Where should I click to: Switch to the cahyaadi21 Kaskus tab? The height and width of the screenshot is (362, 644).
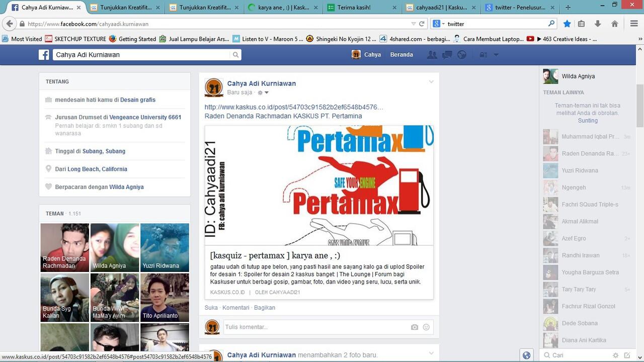click(x=441, y=8)
